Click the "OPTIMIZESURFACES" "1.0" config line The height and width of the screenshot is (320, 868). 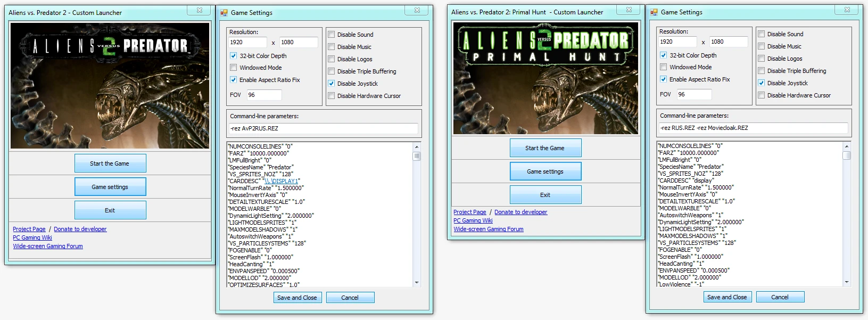[x=264, y=285]
